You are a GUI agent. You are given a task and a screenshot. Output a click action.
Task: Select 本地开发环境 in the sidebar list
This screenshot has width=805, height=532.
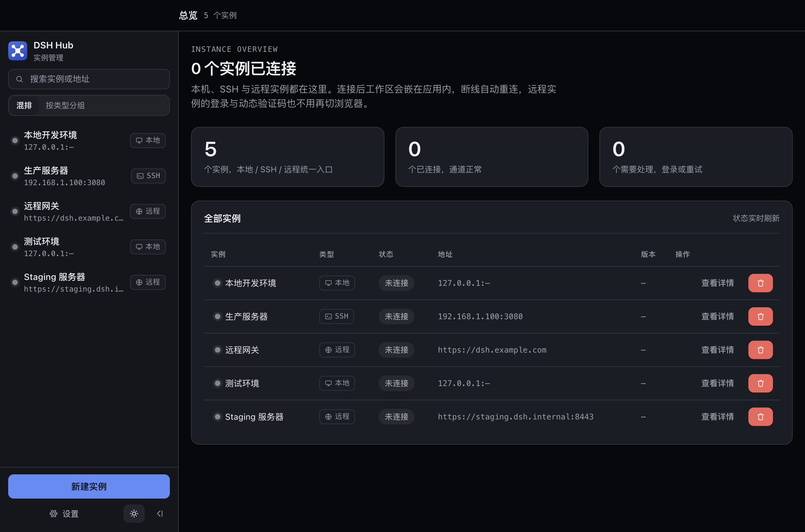point(89,141)
